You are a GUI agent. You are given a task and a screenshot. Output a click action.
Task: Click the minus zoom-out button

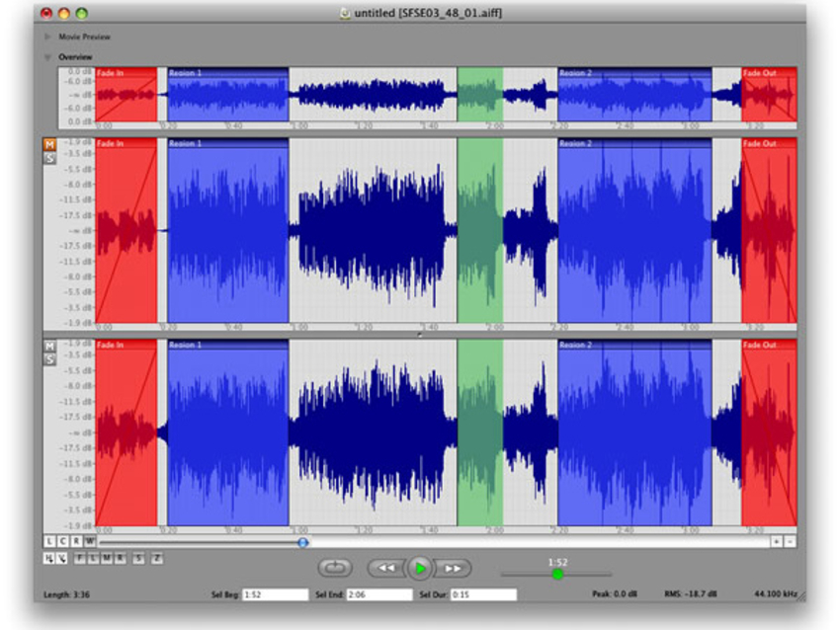tap(790, 542)
